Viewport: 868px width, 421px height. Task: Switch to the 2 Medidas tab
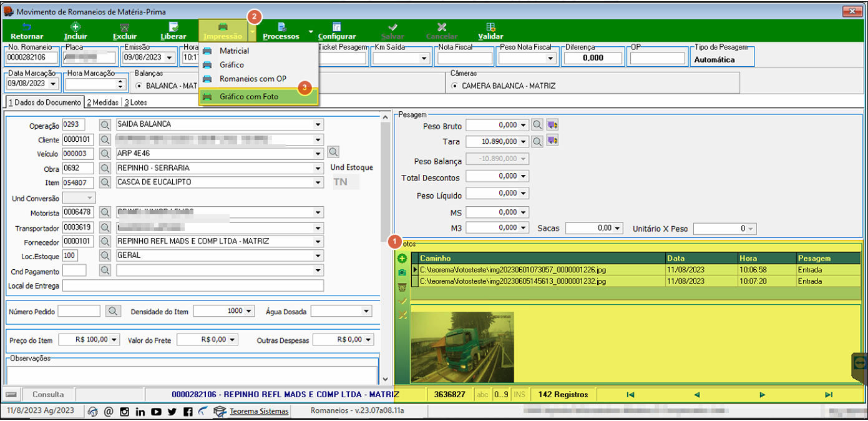(102, 102)
